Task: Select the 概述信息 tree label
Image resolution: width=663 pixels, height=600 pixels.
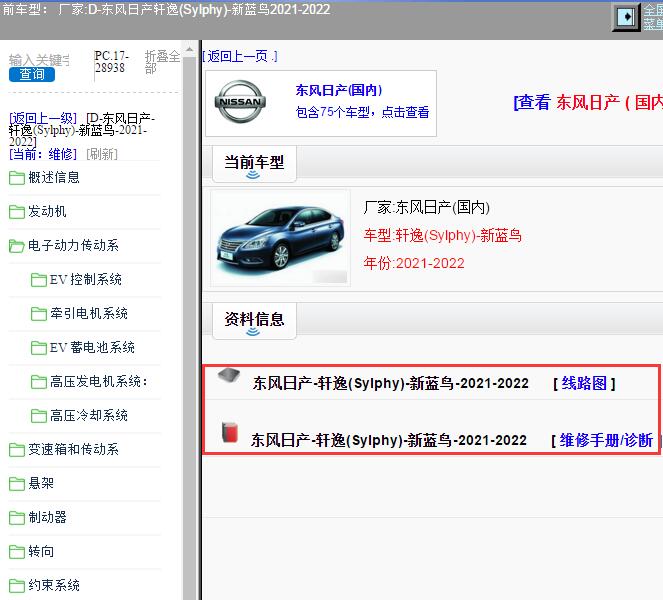Action: click(54, 177)
